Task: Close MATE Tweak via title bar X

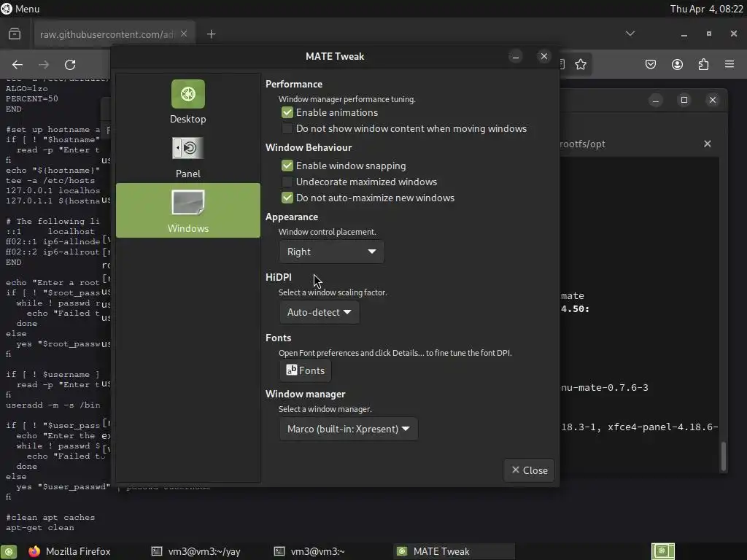Action: tap(544, 56)
